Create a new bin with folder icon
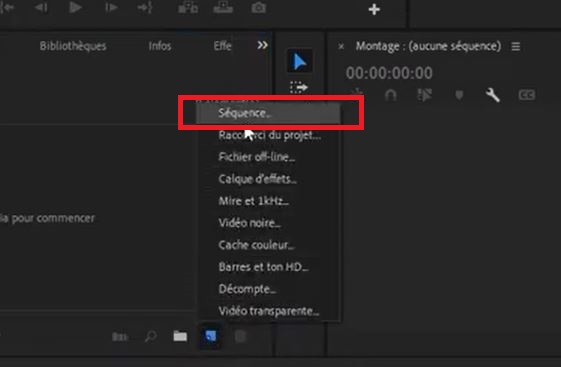Viewport: 561px width, 367px height. coord(180,336)
